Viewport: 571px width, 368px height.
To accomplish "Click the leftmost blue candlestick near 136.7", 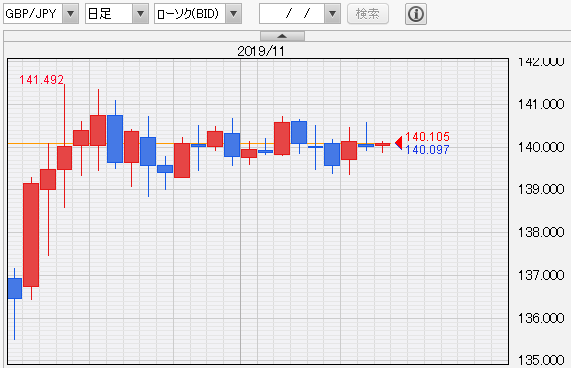I will coord(15,288).
